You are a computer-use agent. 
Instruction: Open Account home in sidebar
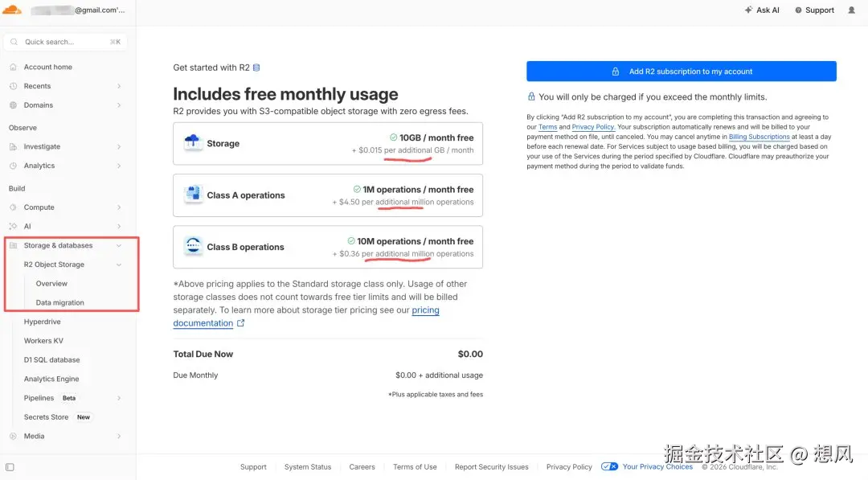(47, 67)
